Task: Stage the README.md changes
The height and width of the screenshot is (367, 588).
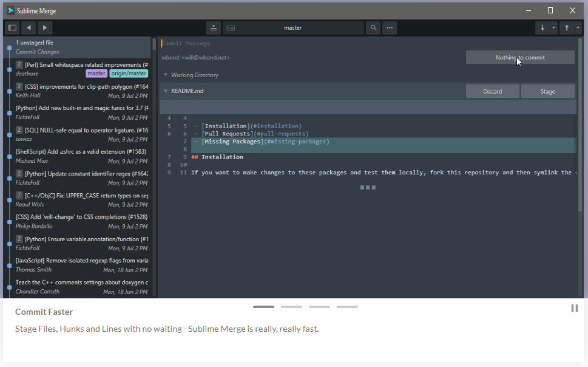Action: (547, 90)
